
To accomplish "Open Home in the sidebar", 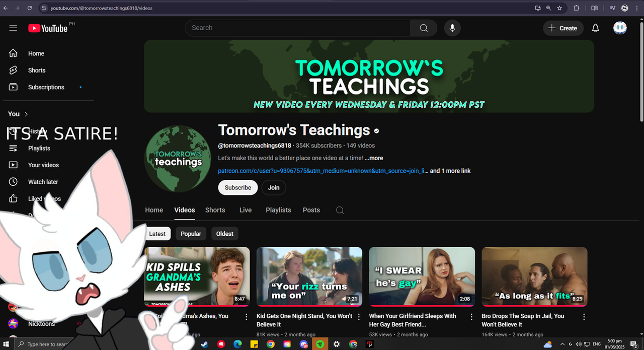I will coord(36,53).
